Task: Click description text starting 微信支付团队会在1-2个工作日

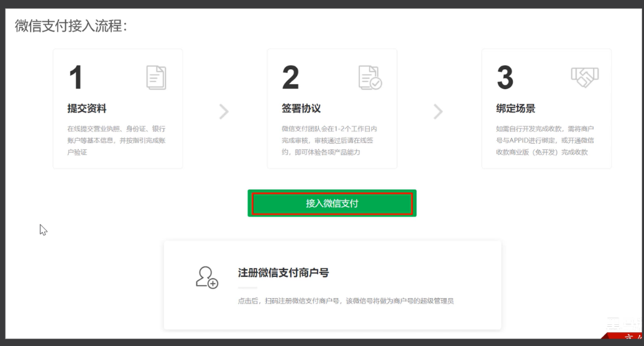Action: tap(329, 141)
